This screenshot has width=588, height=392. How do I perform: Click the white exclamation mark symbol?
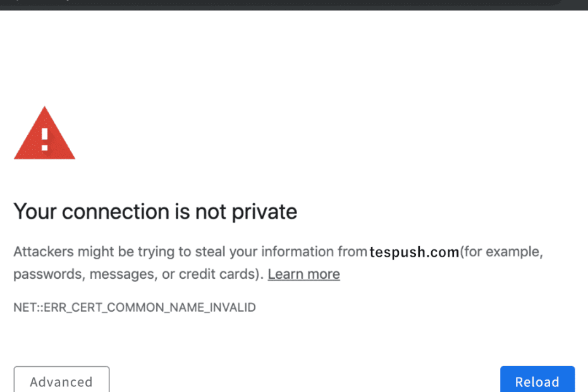coord(44,139)
